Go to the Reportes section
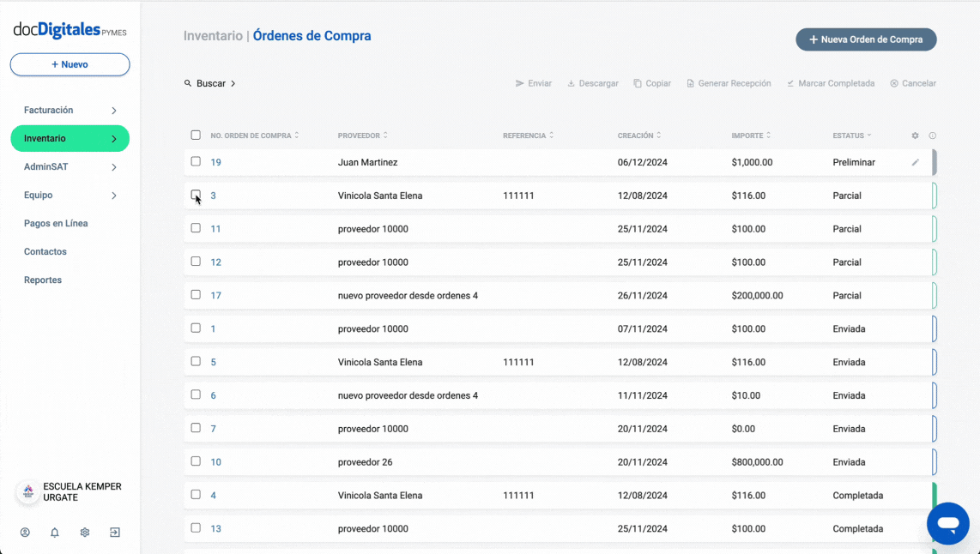 [43, 280]
